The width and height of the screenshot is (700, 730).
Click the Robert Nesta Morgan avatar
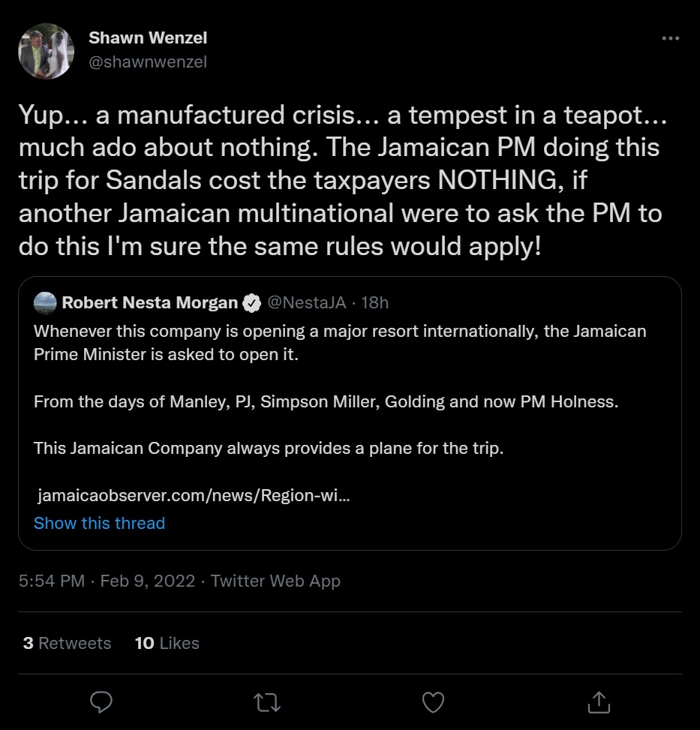pos(45,303)
